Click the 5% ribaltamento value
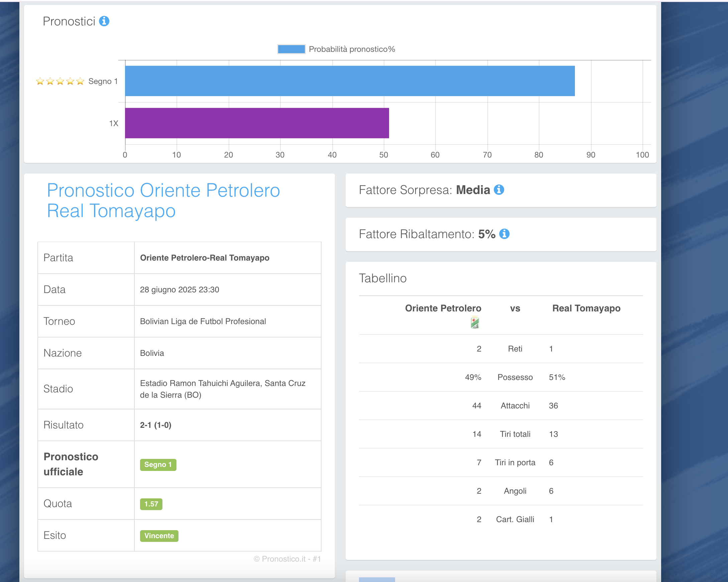 [x=487, y=234]
